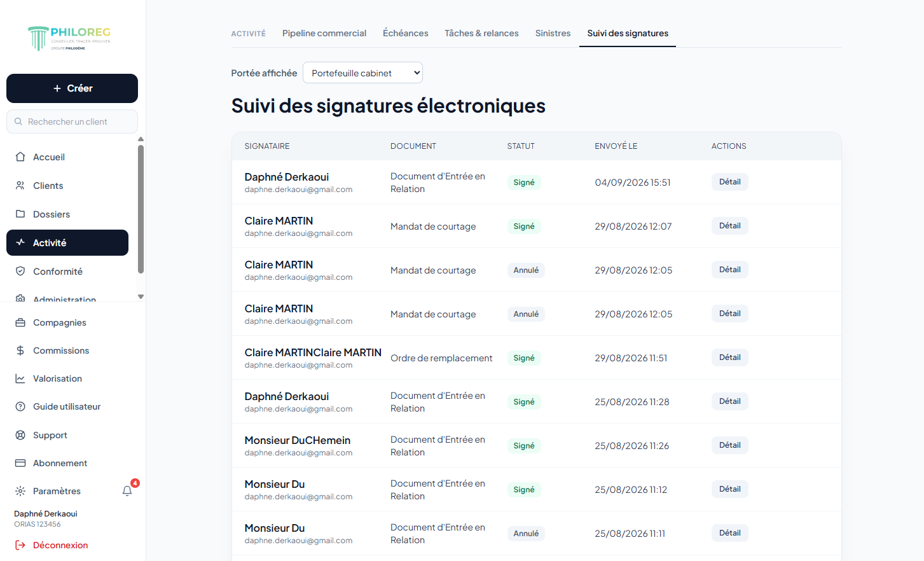924x561 pixels.
Task: Click the Activité pulse icon
Action: (20, 242)
